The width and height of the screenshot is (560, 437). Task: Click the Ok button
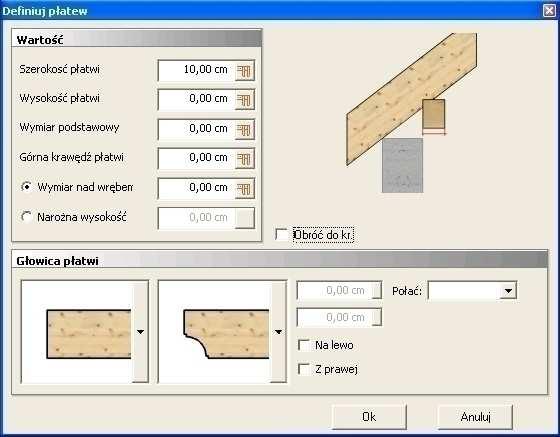[x=369, y=417]
